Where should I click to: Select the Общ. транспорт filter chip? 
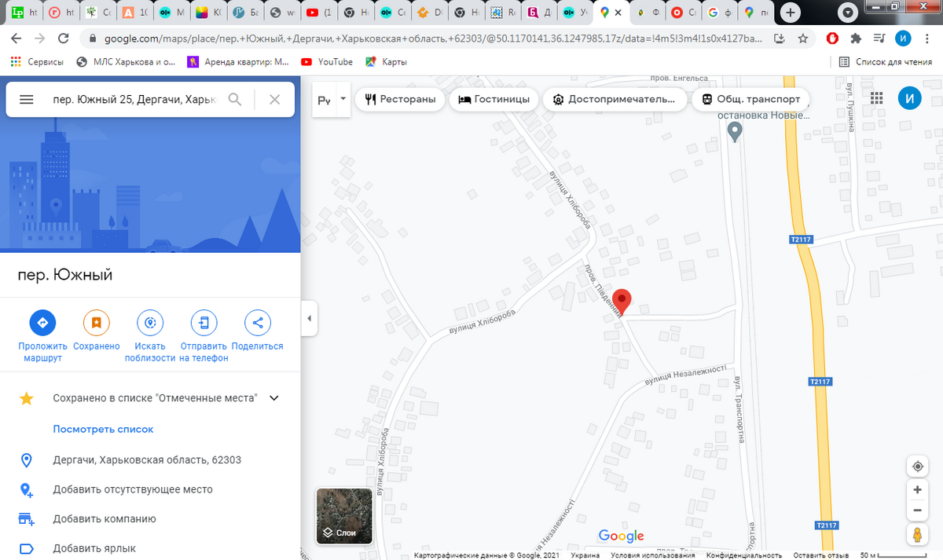750,100
